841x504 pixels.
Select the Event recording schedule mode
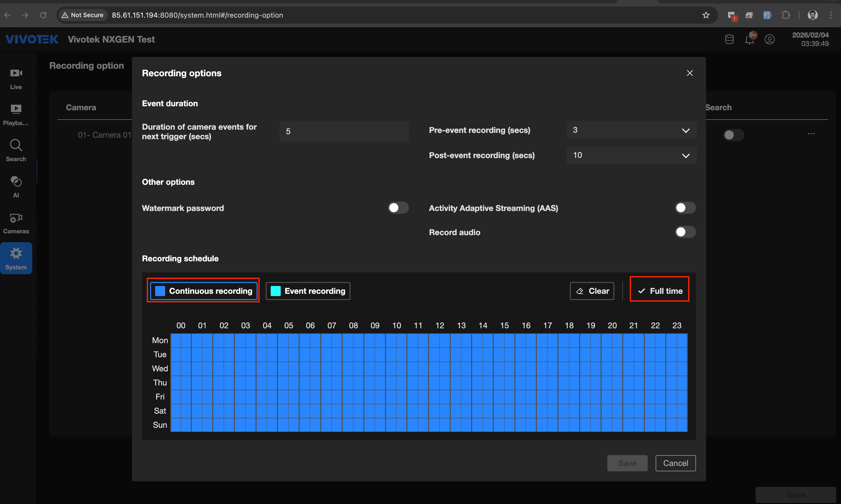coord(308,291)
